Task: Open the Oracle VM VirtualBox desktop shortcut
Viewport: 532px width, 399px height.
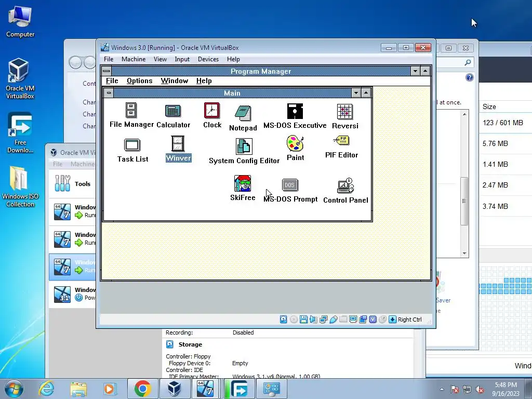Action: 20,79
